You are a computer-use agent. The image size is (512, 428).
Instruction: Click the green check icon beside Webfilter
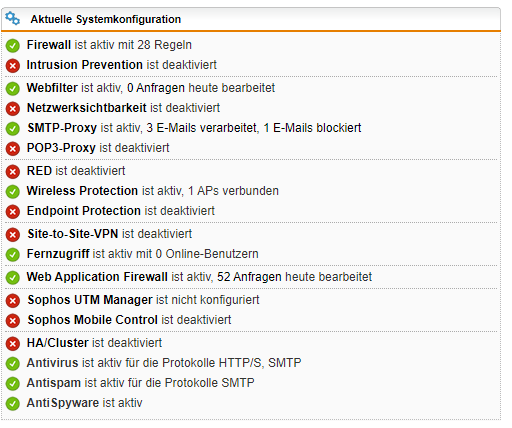[13, 89]
